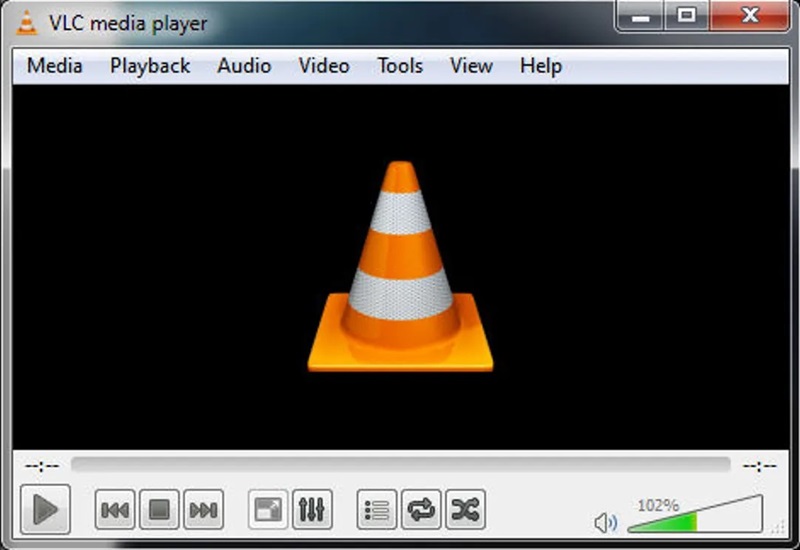The image size is (800, 550).
Task: Open the View menu
Action: (x=471, y=66)
